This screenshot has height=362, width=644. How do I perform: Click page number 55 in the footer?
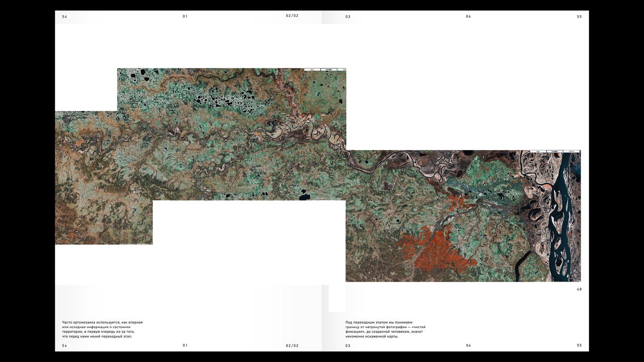579,345
